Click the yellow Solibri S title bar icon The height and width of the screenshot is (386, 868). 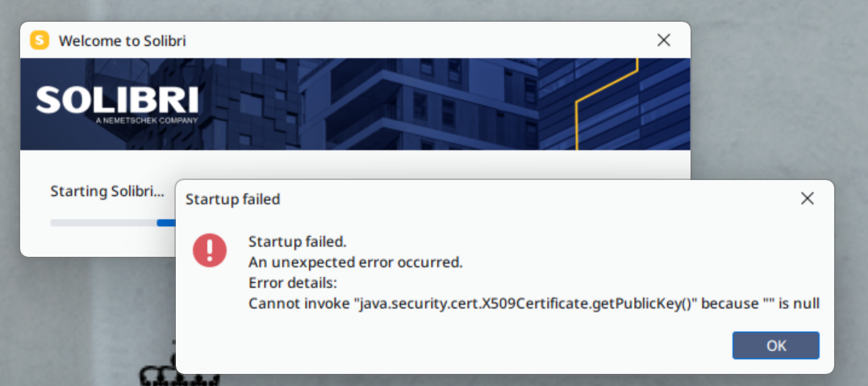point(40,40)
